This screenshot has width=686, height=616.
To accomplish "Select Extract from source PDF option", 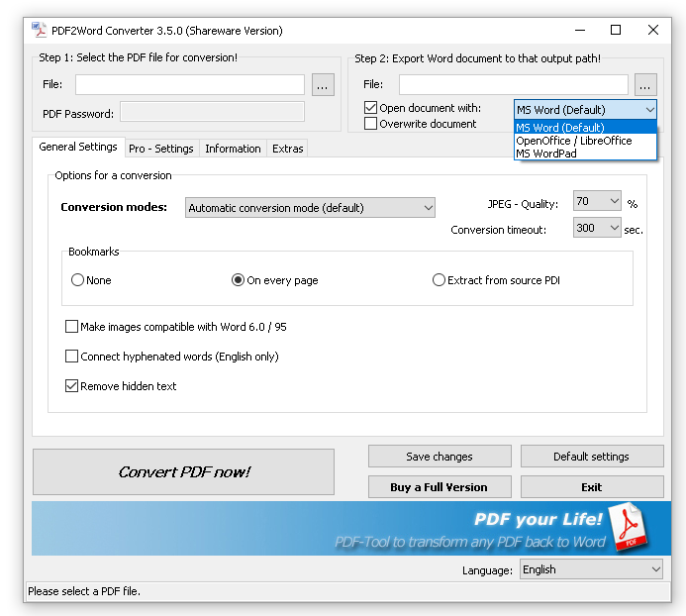I will [439, 279].
